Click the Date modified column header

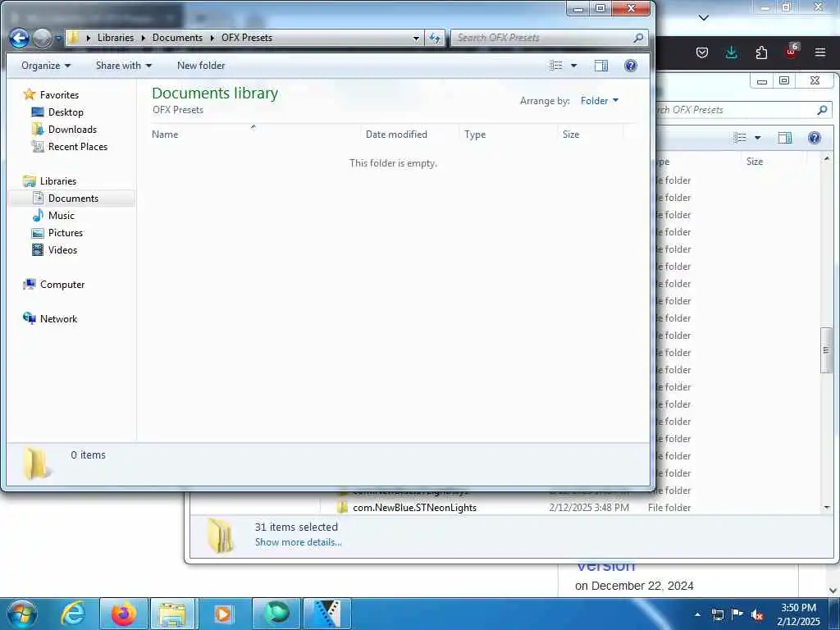point(410,134)
